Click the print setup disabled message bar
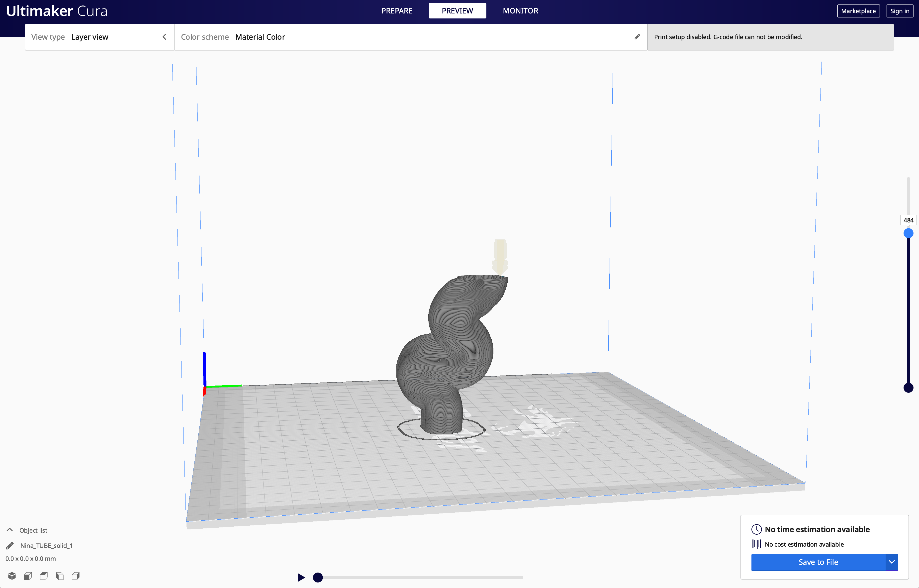The image size is (919, 588). point(771,37)
